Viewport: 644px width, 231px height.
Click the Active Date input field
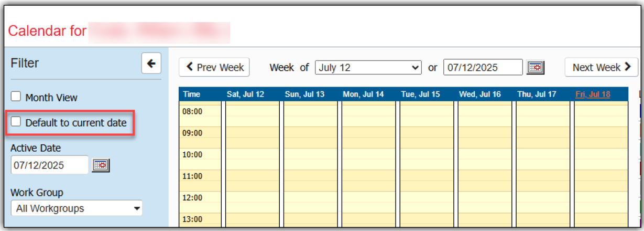[x=49, y=165]
